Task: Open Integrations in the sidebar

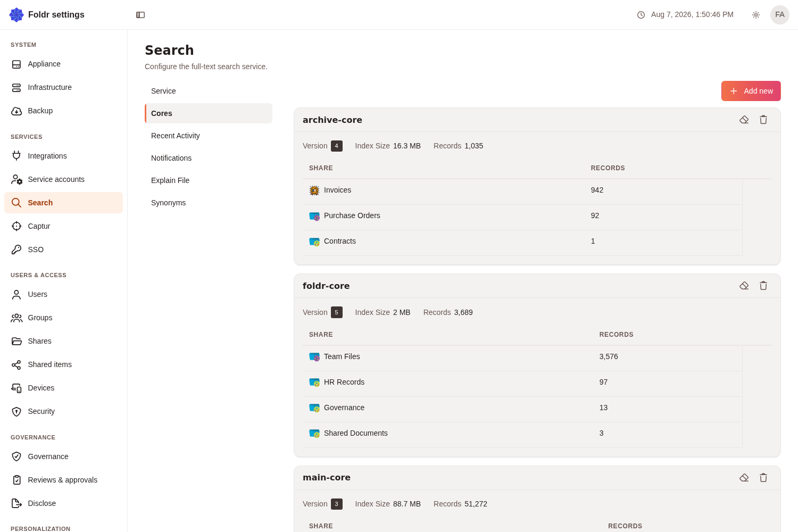Action: tap(63, 156)
